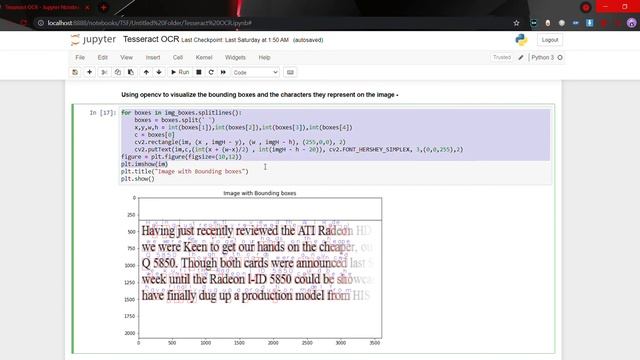Click the Trusted notebook indicator
Screen dimensions: 640x360
502,58
